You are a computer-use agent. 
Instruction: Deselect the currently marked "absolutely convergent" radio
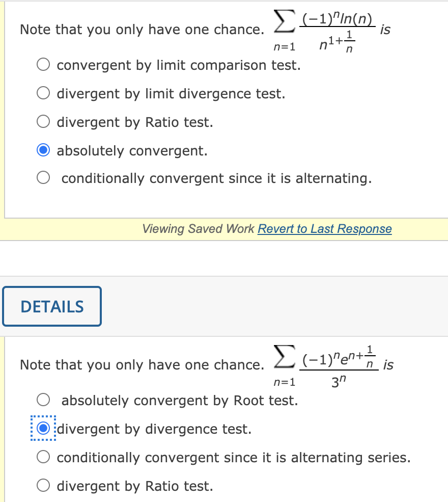tap(43, 150)
